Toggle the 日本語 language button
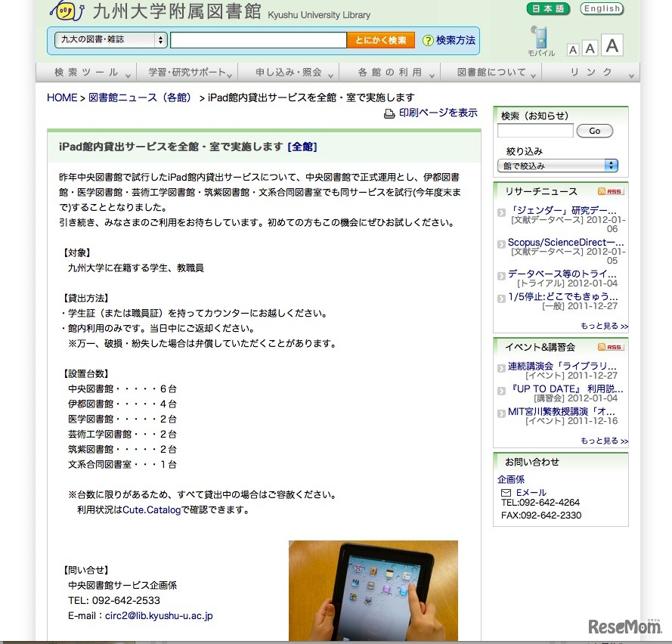The image size is (672, 644). point(547,9)
